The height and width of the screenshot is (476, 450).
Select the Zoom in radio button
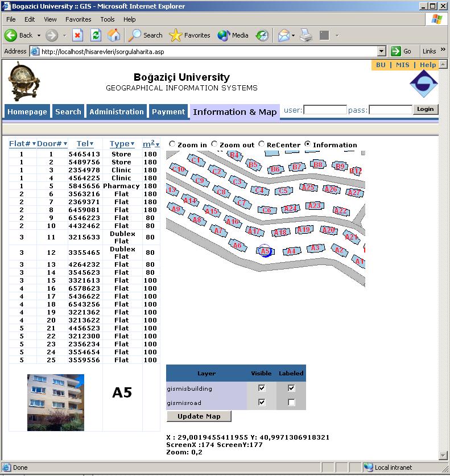coord(172,144)
